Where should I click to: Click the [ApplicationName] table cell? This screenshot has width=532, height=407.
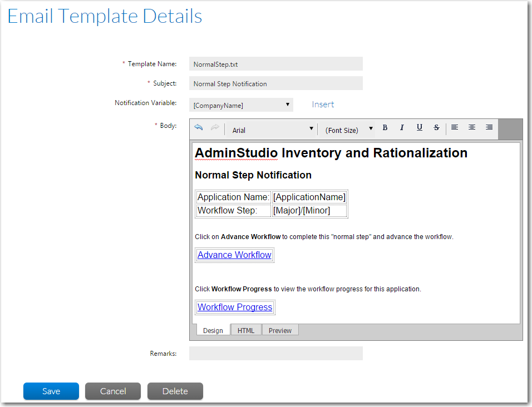[x=309, y=197]
